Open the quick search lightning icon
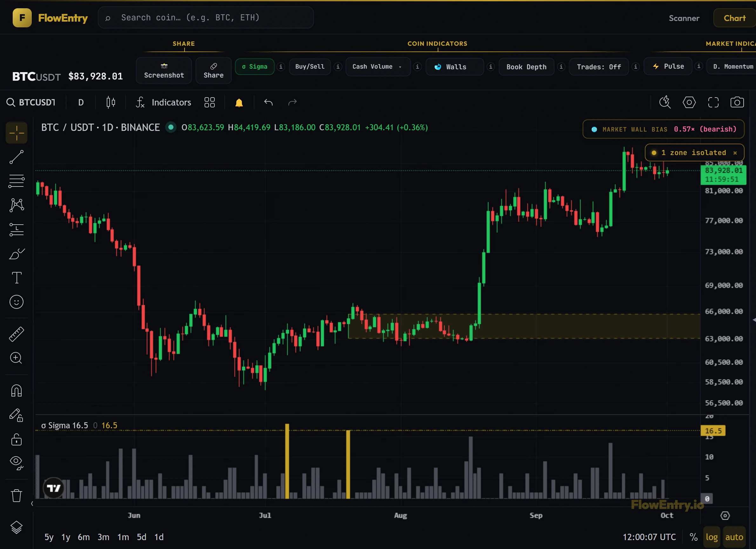The width and height of the screenshot is (756, 549). click(x=665, y=102)
